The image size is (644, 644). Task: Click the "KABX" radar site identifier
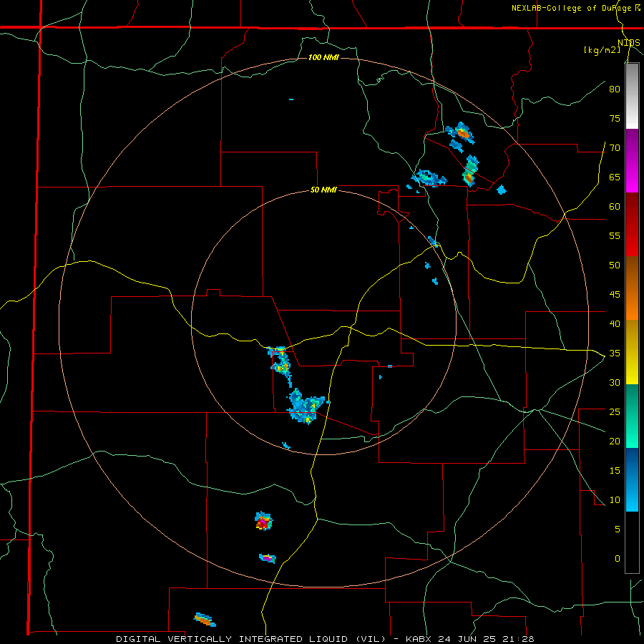tap(419, 639)
